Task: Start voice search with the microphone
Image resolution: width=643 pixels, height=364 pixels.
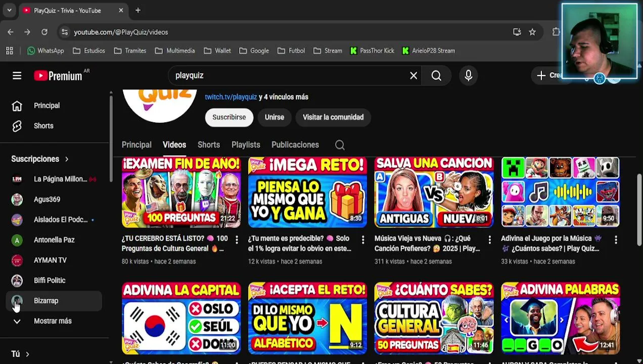Action: pos(468,75)
